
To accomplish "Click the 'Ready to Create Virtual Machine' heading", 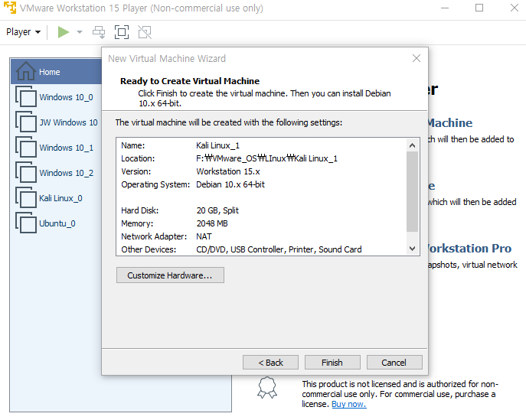I will (190, 81).
